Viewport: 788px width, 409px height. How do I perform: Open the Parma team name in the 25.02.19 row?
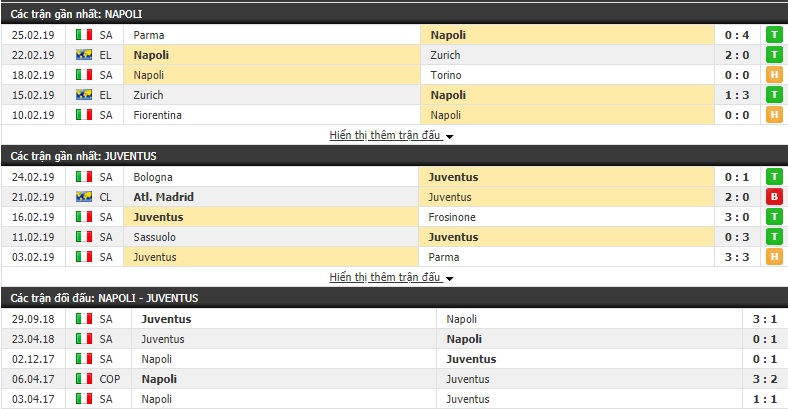click(x=149, y=35)
